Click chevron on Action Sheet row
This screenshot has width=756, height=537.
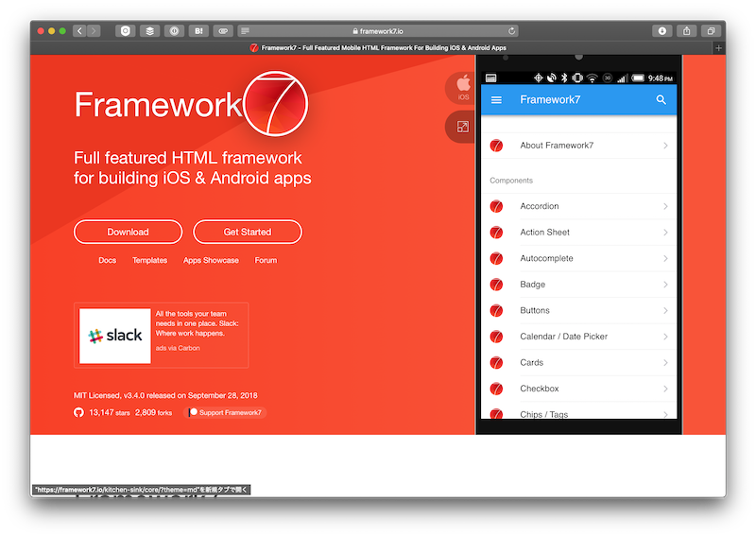click(x=665, y=233)
